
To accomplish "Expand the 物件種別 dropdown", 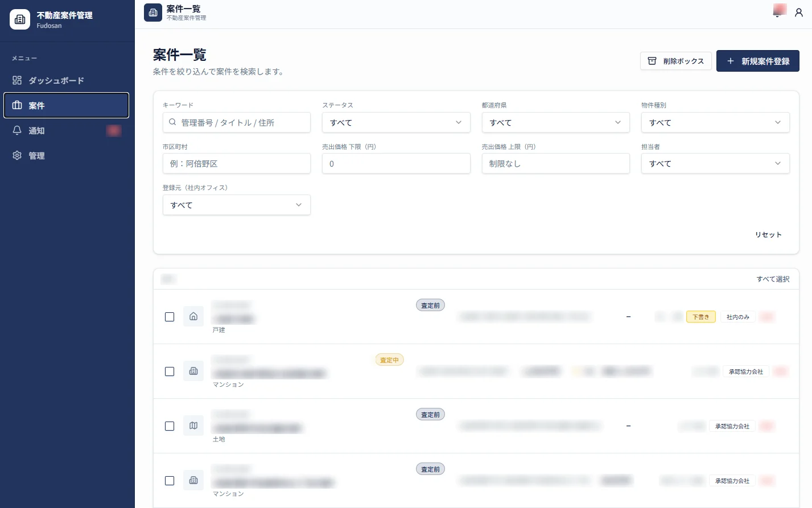I will pyautogui.click(x=715, y=122).
